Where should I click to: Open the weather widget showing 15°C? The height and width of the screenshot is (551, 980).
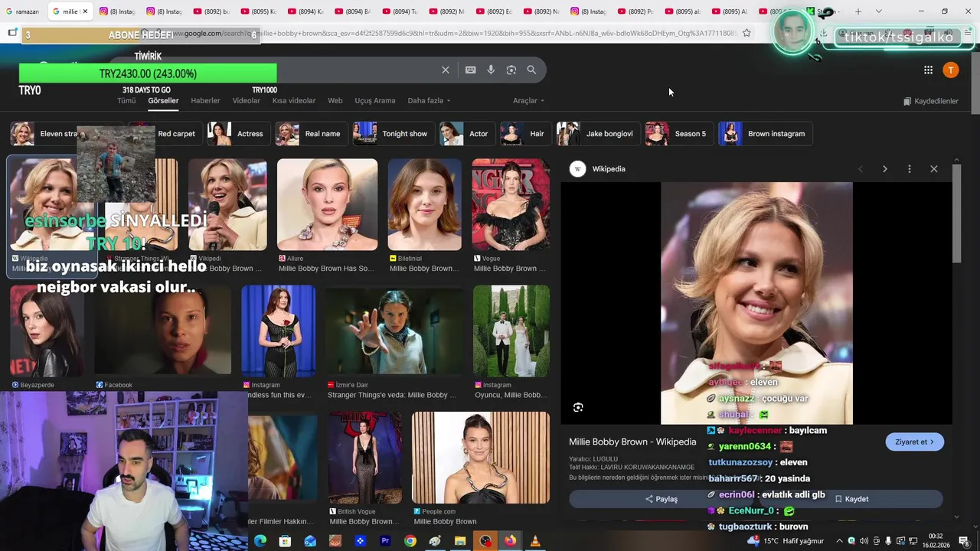[786, 541]
